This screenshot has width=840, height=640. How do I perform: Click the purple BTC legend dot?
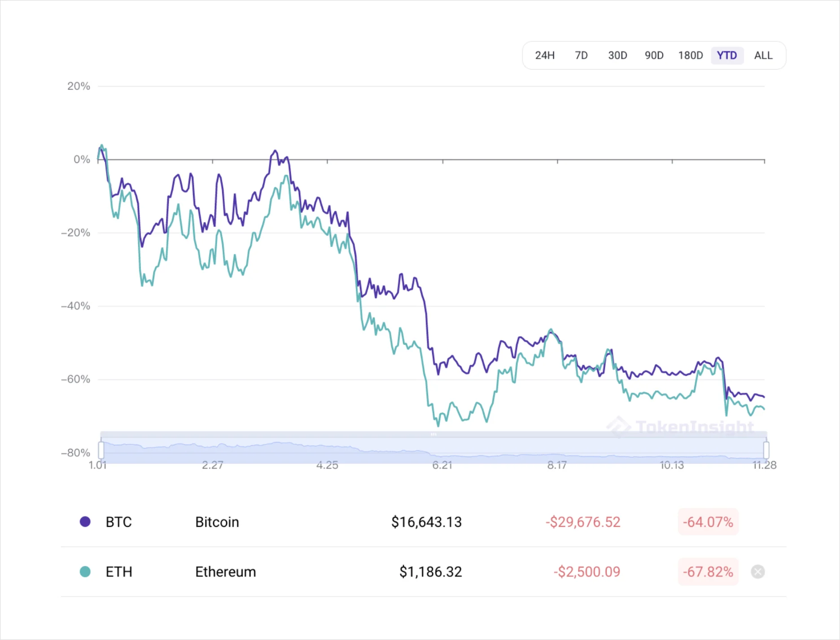85,522
